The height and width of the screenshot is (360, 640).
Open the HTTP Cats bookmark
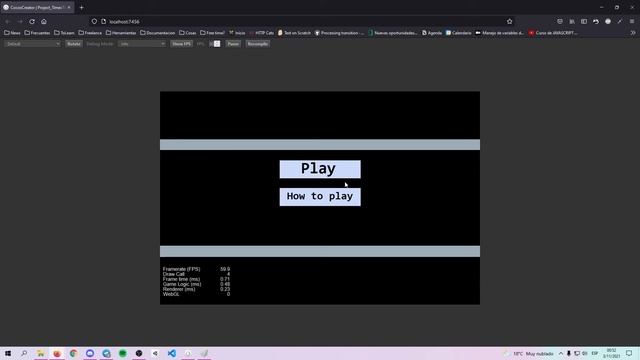(261, 33)
